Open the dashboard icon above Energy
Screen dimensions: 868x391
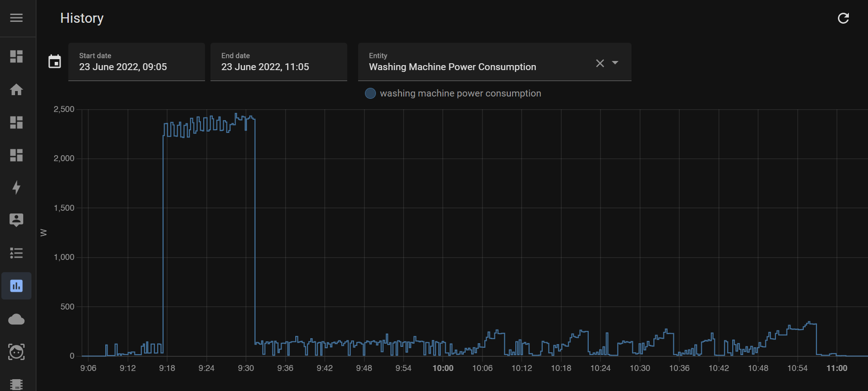[16, 155]
